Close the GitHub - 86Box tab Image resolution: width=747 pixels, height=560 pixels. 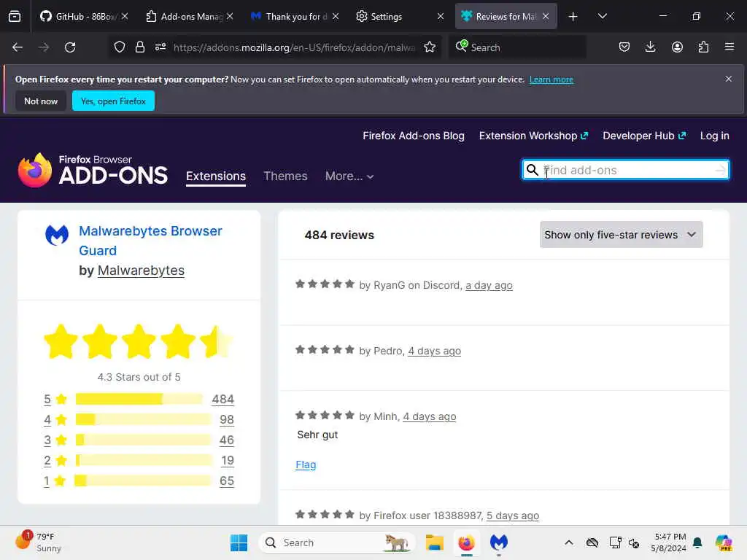(125, 17)
